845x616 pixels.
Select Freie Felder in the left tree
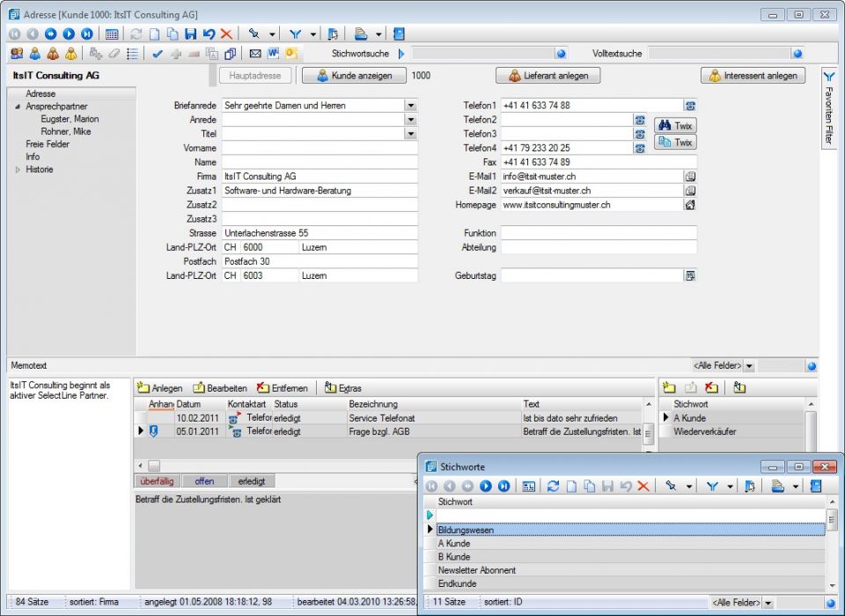[48, 144]
